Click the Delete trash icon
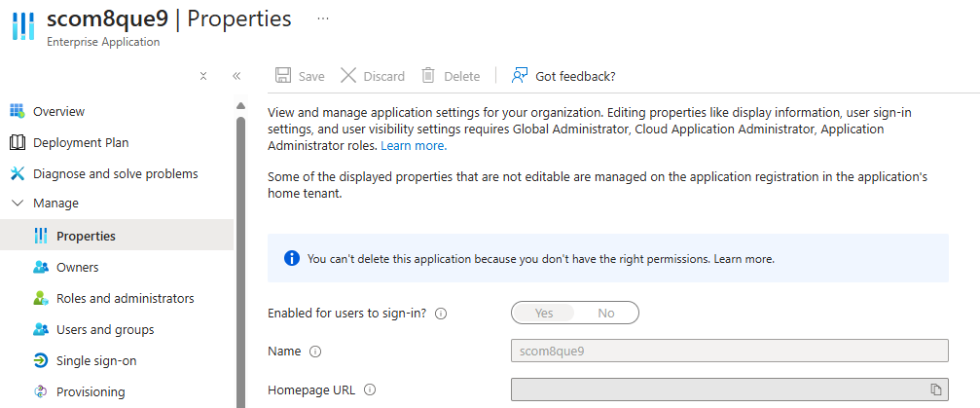Image resolution: width=980 pixels, height=408 pixels. 428,76
